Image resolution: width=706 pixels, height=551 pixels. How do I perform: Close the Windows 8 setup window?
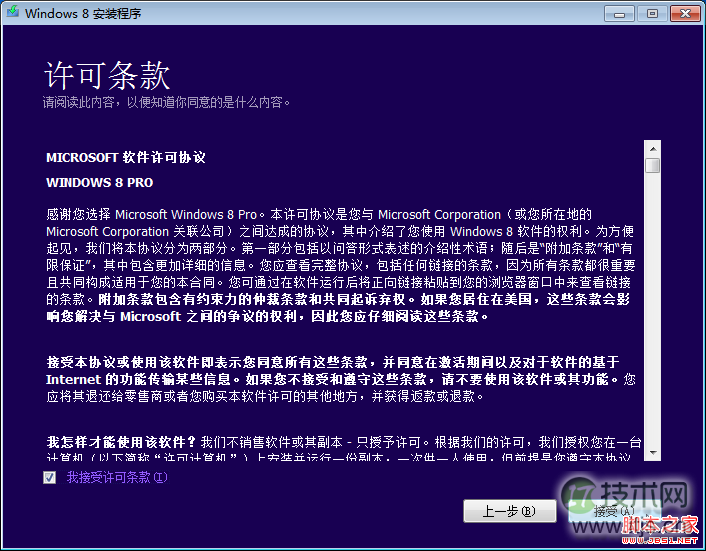685,14
